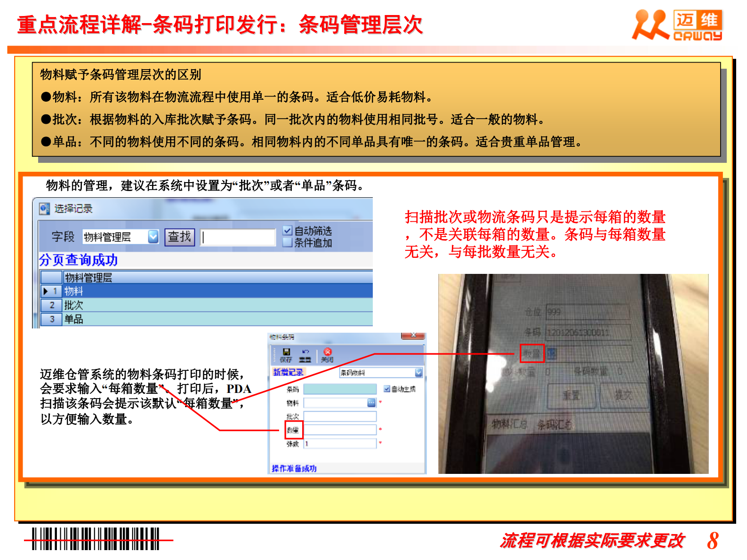Click the 条码 input field in 物料条码

point(340,389)
